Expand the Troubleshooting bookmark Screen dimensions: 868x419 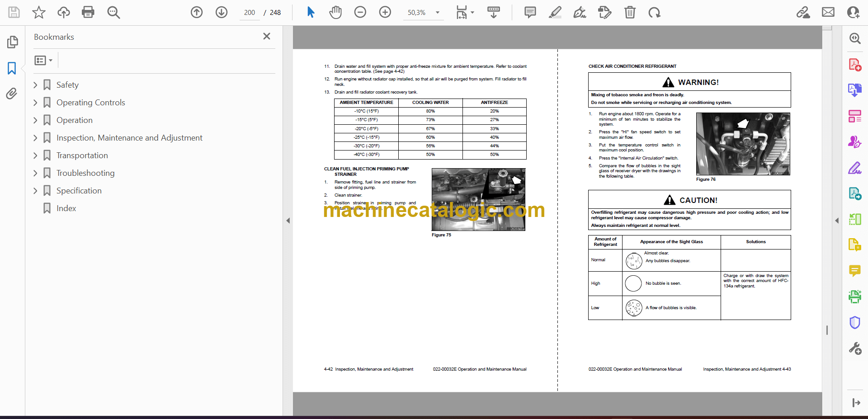click(x=35, y=173)
